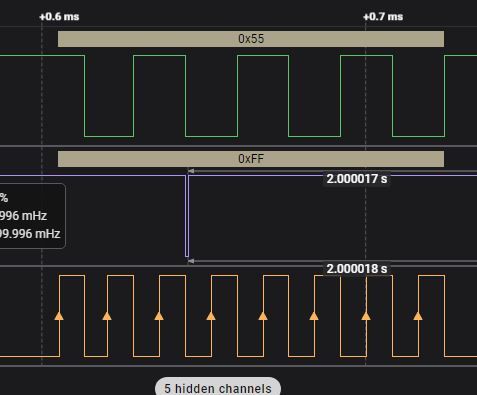Click divider between purple and orange channels
Image resolution: width=477 pixels, height=395 pixels.
238,266
